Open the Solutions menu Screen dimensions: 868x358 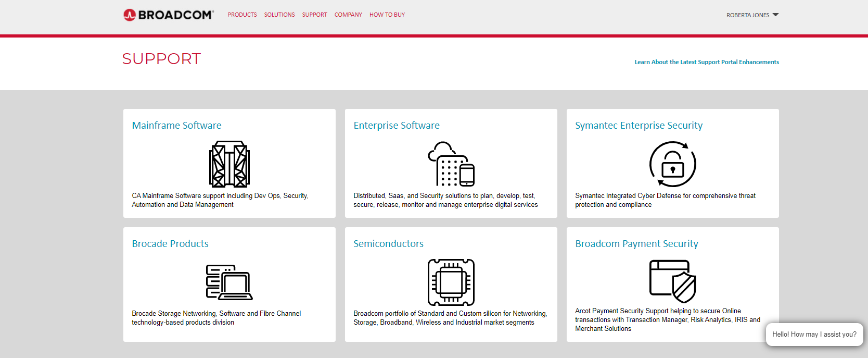pyautogui.click(x=279, y=15)
